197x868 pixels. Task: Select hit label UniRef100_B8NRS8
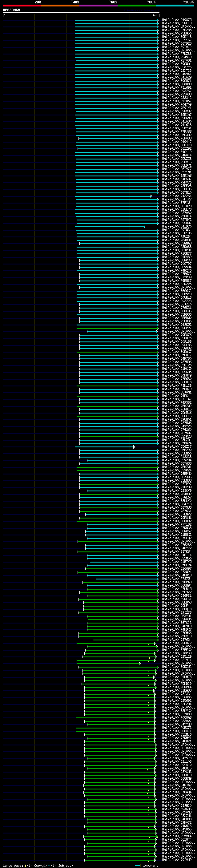[x=176, y=260]
